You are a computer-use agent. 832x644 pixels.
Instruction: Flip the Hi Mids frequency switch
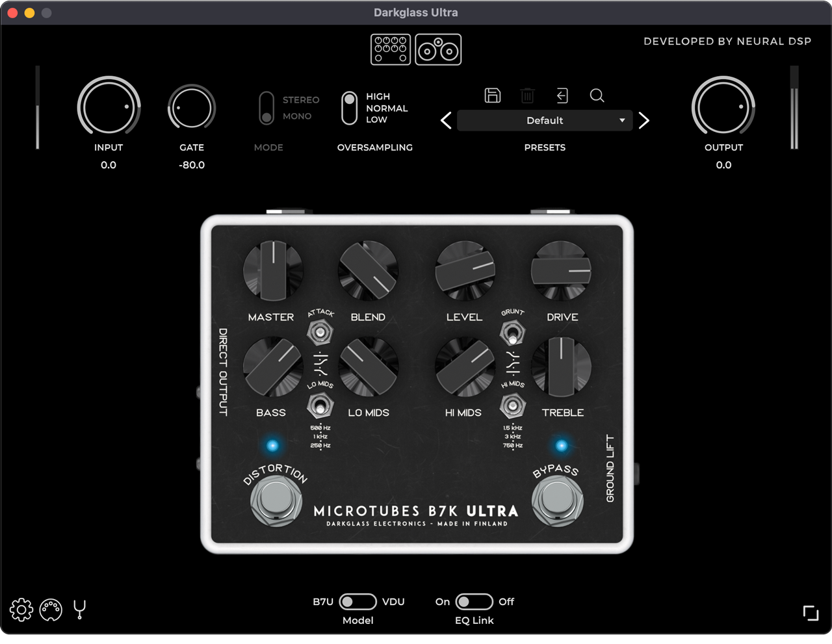point(513,406)
